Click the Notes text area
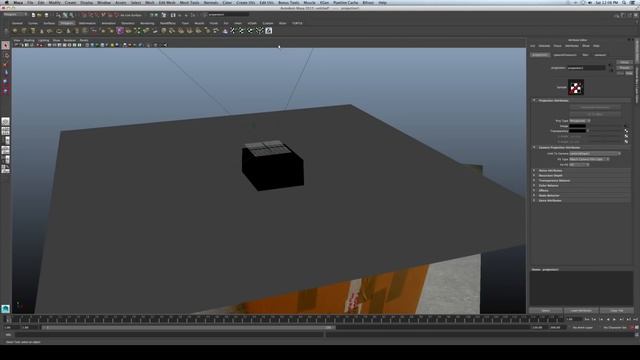Viewport: 640px width, 360px height. pyautogui.click(x=581, y=289)
